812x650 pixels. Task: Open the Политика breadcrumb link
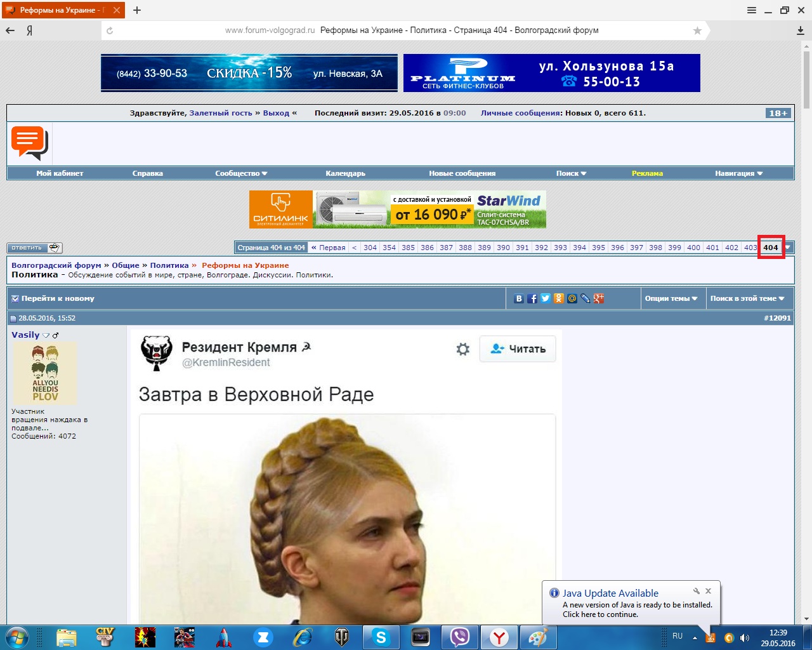click(169, 265)
